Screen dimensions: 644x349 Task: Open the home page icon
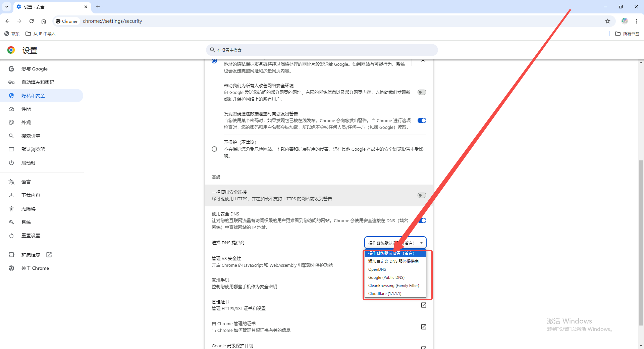click(x=44, y=21)
